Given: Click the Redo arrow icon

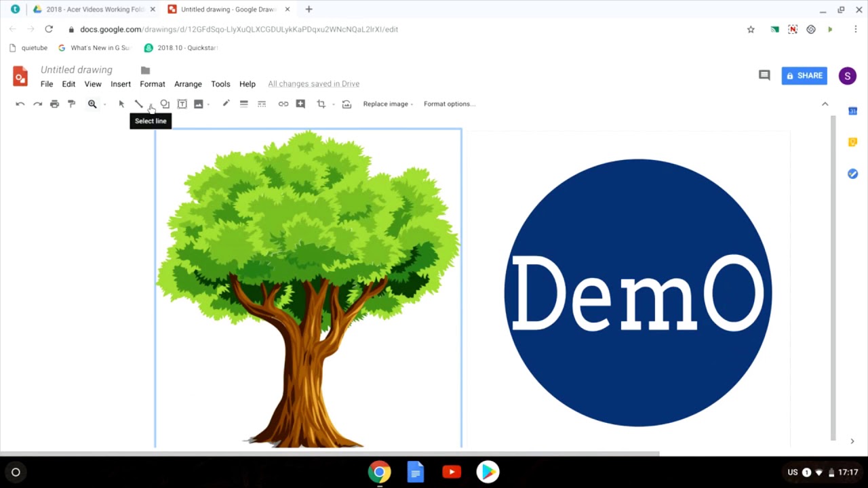Looking at the screenshot, I should click(x=38, y=104).
